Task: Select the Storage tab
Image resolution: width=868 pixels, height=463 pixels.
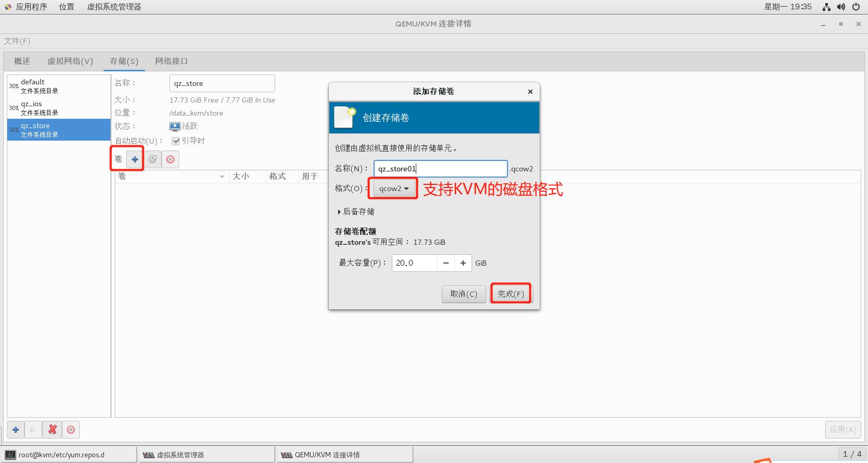Action: (124, 61)
